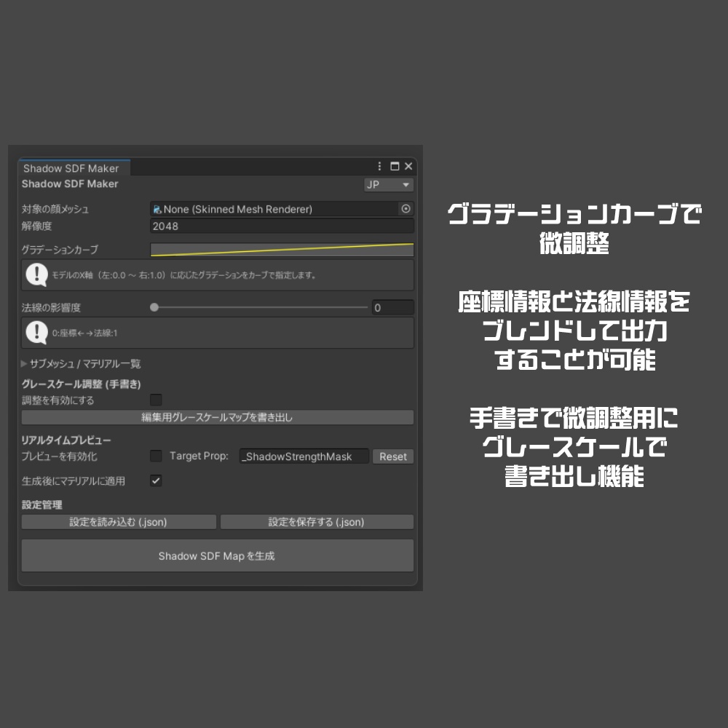Click 設定を読み込む (.json) button
This screenshot has height=728, width=728.
pyautogui.click(x=119, y=521)
